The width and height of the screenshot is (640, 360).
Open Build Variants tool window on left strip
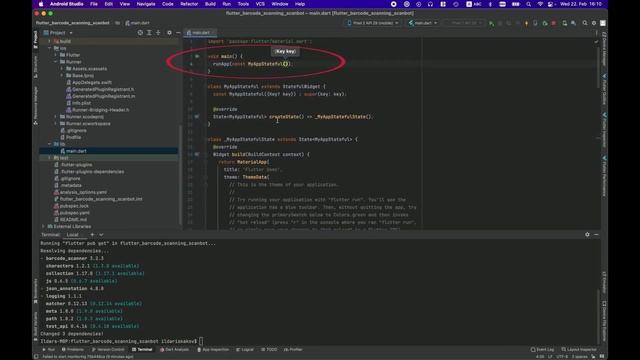36,327
